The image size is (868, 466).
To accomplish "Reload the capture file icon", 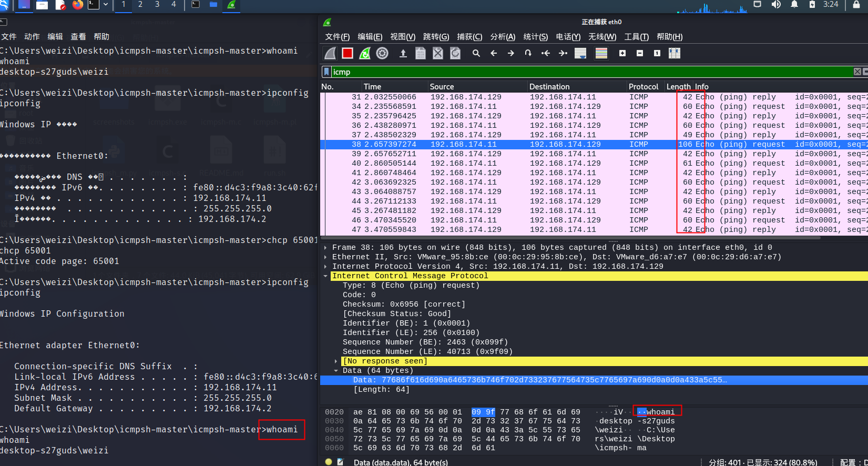I will [x=455, y=53].
